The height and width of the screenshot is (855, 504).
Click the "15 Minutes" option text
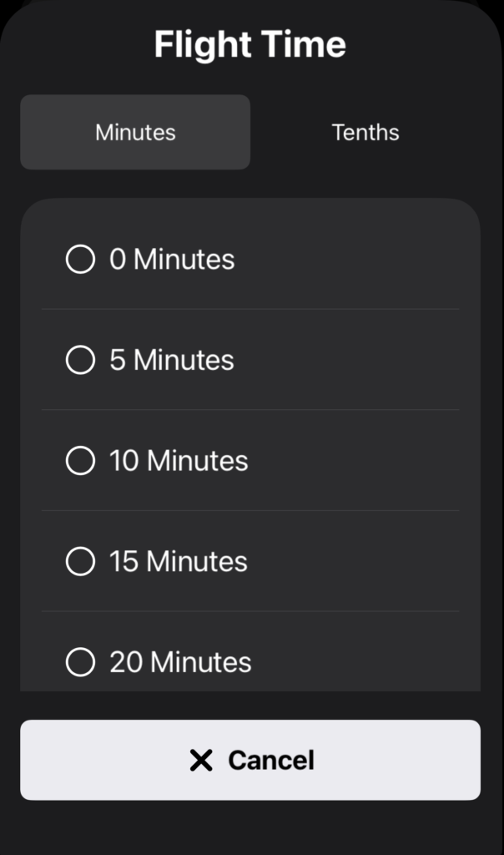coord(179,561)
